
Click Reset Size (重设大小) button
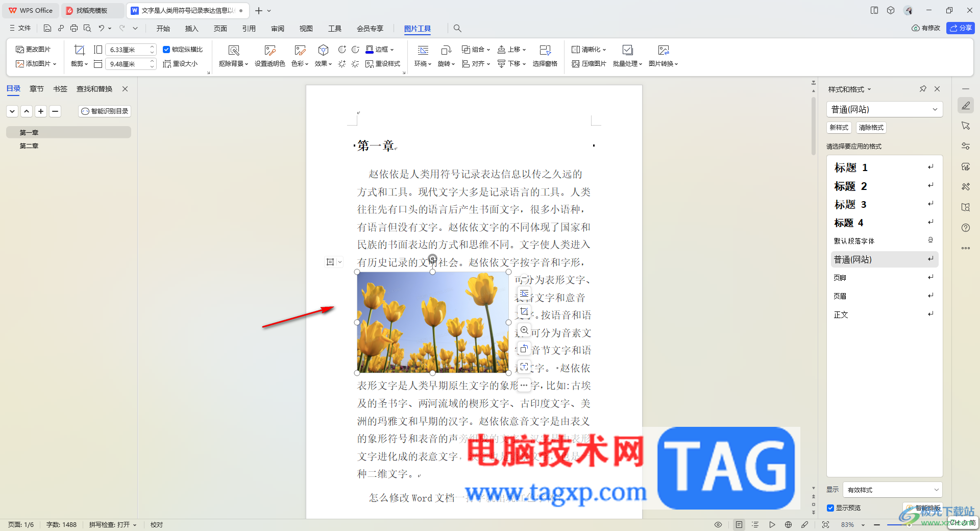click(180, 64)
